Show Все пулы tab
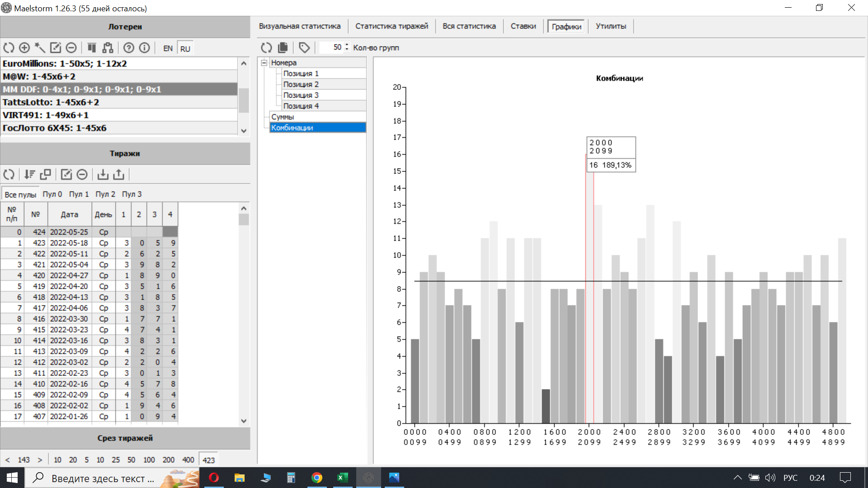The image size is (868, 488). 20,194
